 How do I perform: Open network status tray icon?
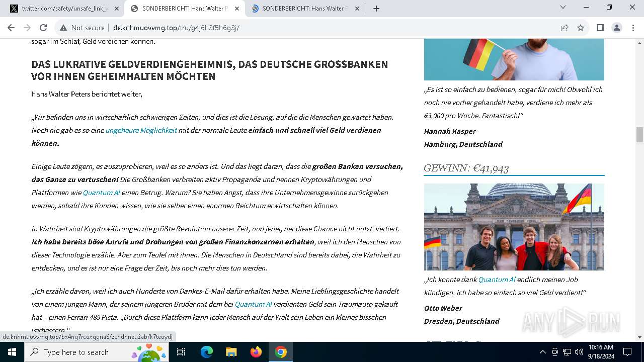pyautogui.click(x=567, y=352)
